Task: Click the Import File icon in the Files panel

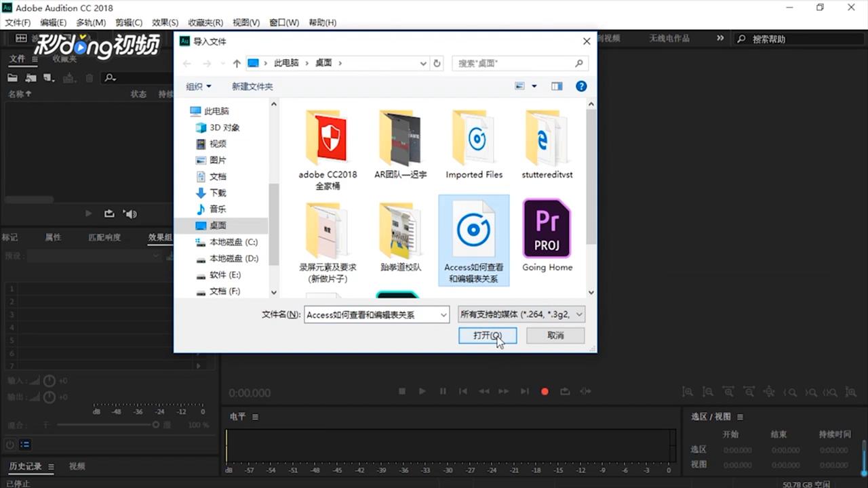Action: 31,78
